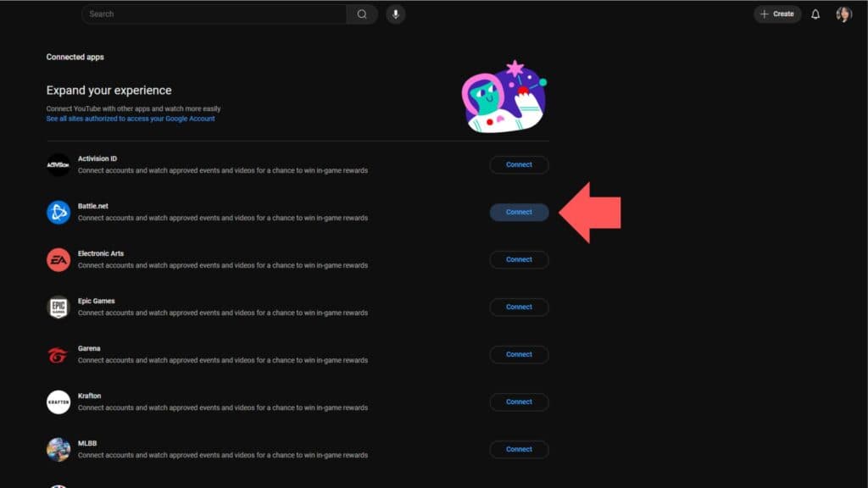Click the Garena flame icon

(58, 353)
